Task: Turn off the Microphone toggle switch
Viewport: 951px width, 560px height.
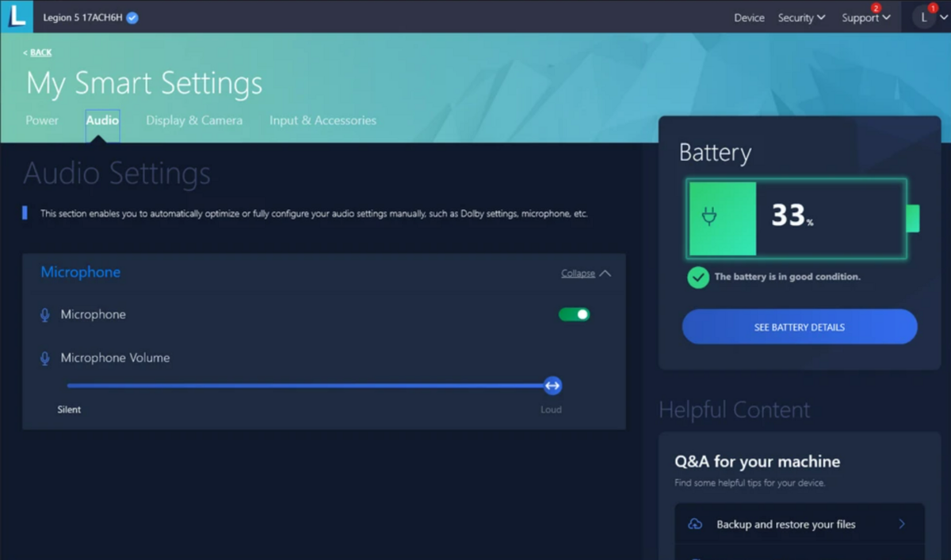Action: (574, 314)
